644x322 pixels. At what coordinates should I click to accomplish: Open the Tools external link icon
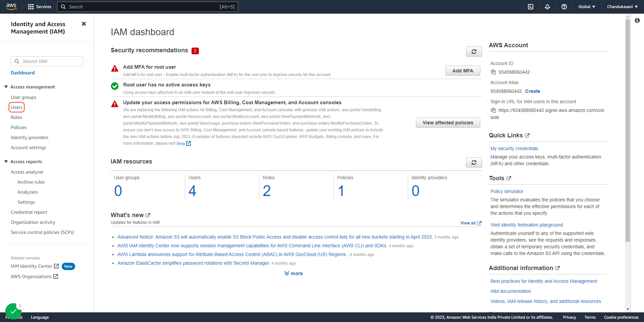pyautogui.click(x=509, y=178)
